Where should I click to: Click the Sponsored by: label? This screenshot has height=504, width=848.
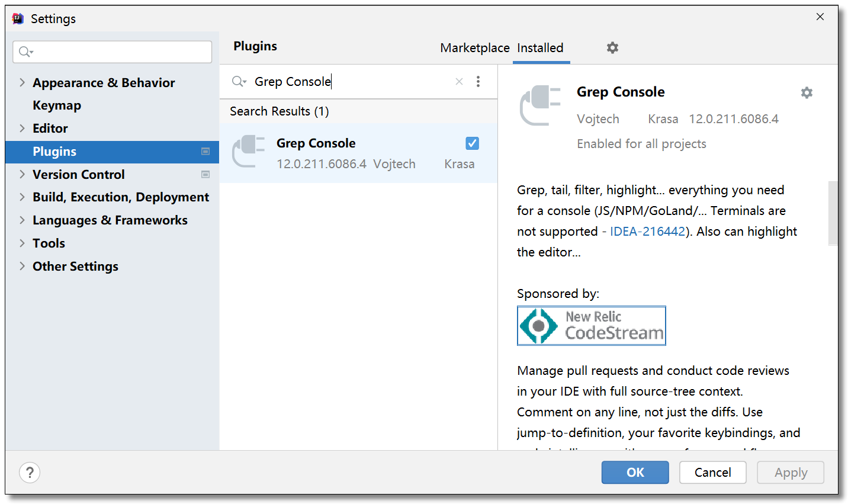coord(558,294)
